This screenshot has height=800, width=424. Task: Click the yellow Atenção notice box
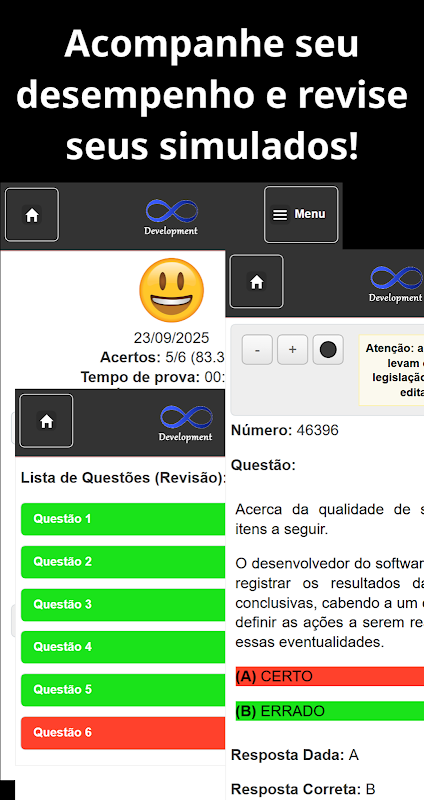coord(391,370)
